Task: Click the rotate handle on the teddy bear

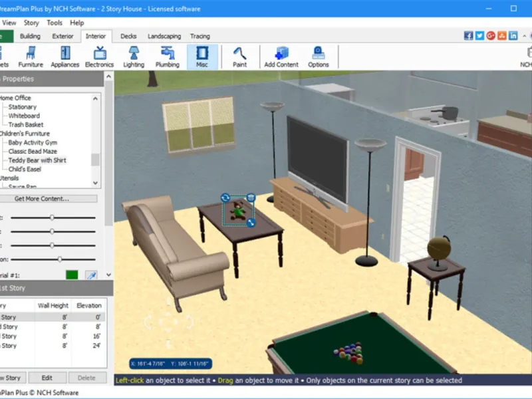Action: coord(225,198)
